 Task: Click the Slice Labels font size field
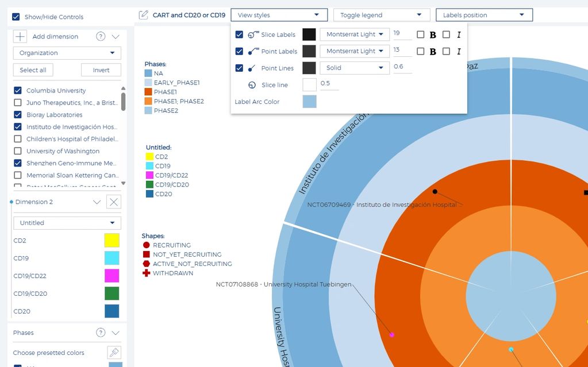[x=402, y=34]
